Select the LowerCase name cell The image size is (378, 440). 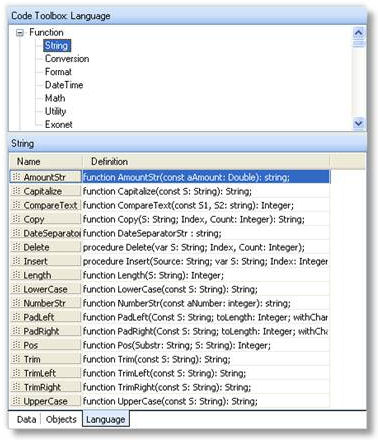46,289
